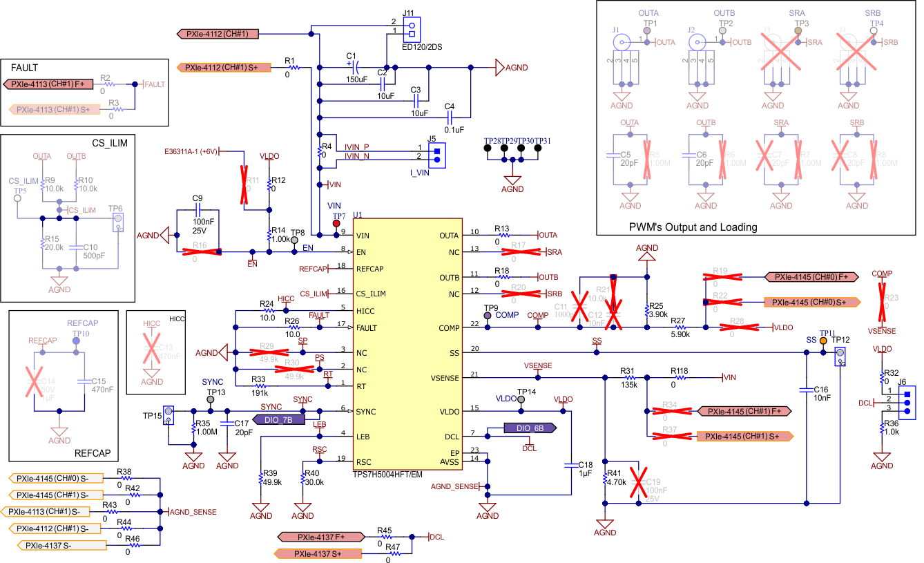Select the PXIe-4137 S- port

tap(62, 545)
